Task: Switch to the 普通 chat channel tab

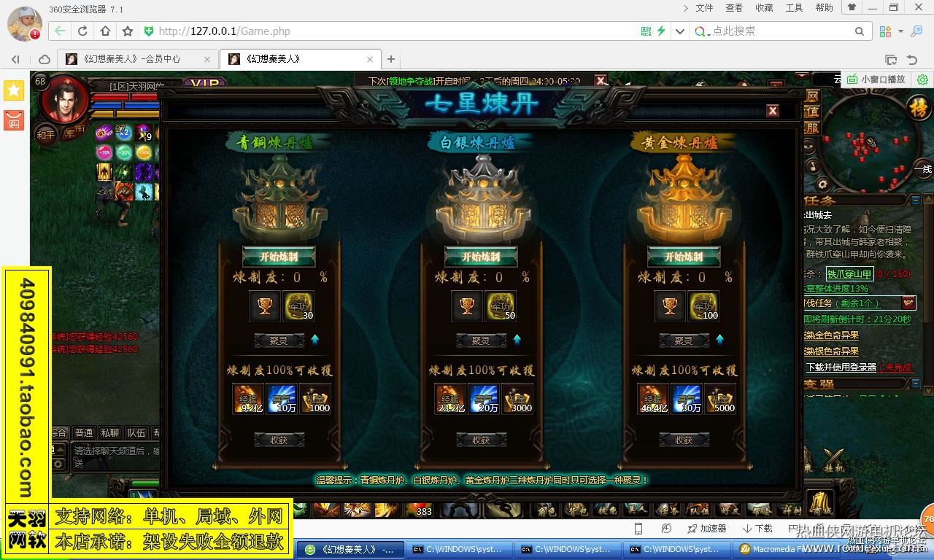Action: coord(85,433)
